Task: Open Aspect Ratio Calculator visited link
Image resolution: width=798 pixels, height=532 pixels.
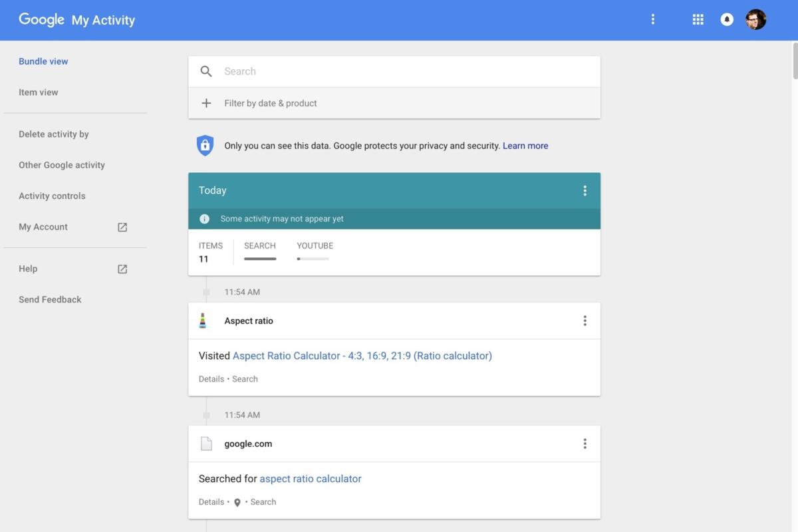Action: coord(362,356)
